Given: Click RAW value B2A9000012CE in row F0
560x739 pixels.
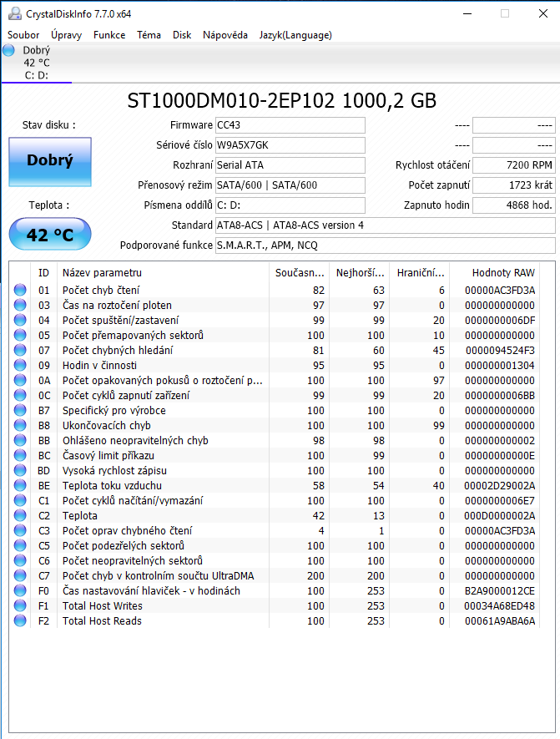Looking at the screenshot, I should [x=500, y=591].
